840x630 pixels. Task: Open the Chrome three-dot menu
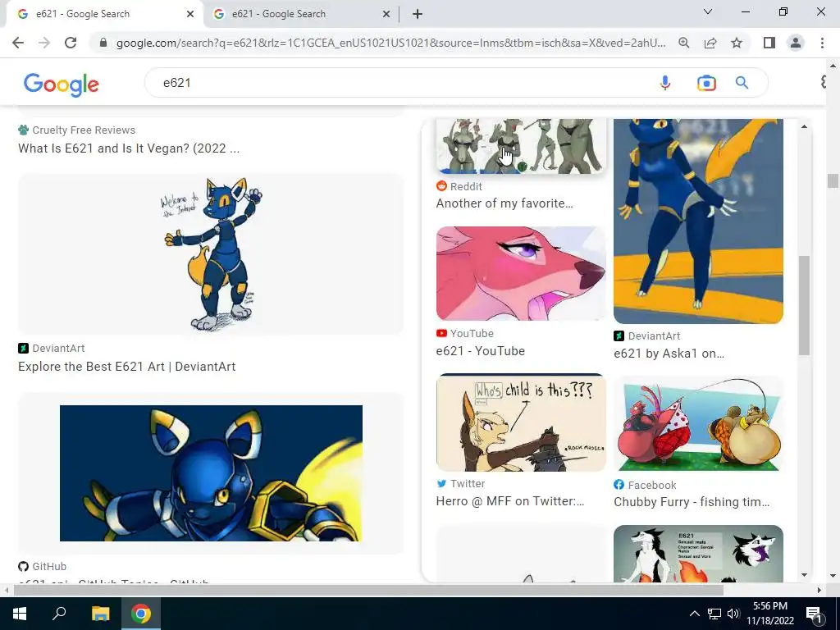click(x=822, y=43)
